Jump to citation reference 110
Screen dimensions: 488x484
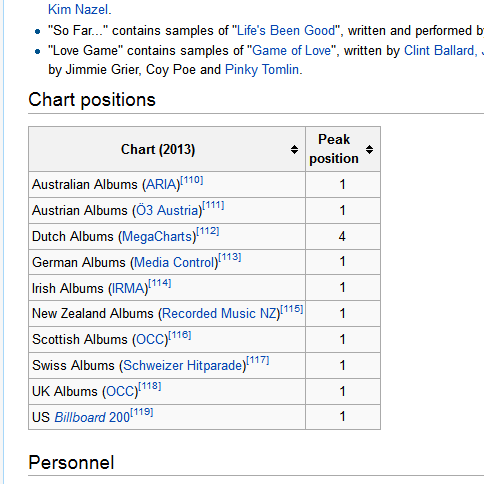(192, 180)
